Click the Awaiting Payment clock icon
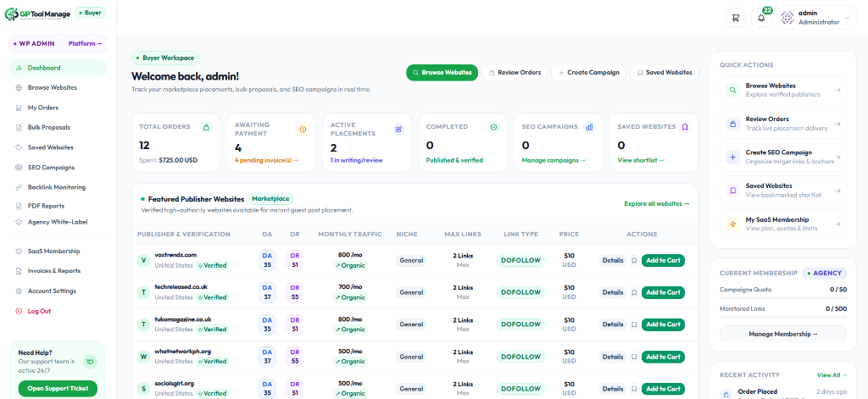Screen dimensions: 868x399 pyautogui.click(x=303, y=129)
